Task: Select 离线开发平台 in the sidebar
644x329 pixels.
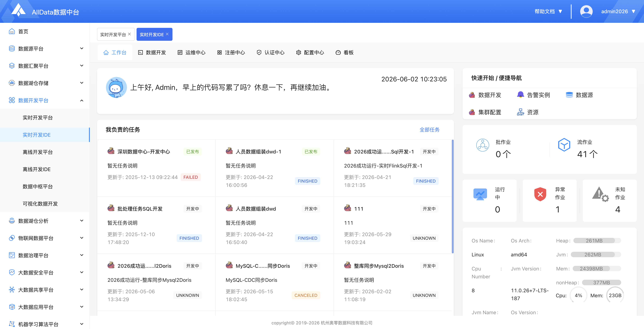Action: click(x=38, y=152)
